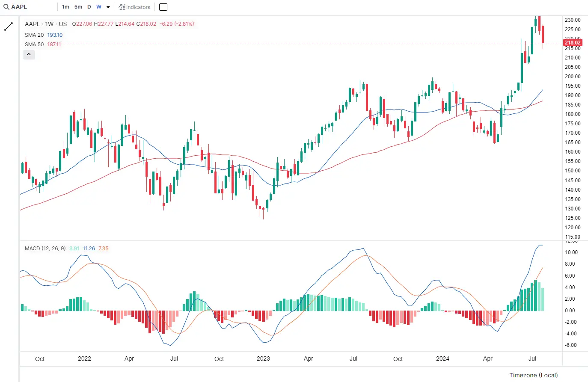This screenshot has height=382, width=588.
Task: Click the red 218.02 current price label
Action: click(572, 42)
